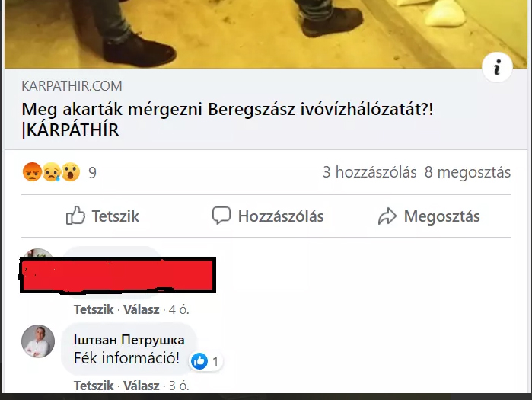Viewport: 532px width, 400px height.
Task: Reply to Fék információ comment via Válasz
Action: point(141,386)
